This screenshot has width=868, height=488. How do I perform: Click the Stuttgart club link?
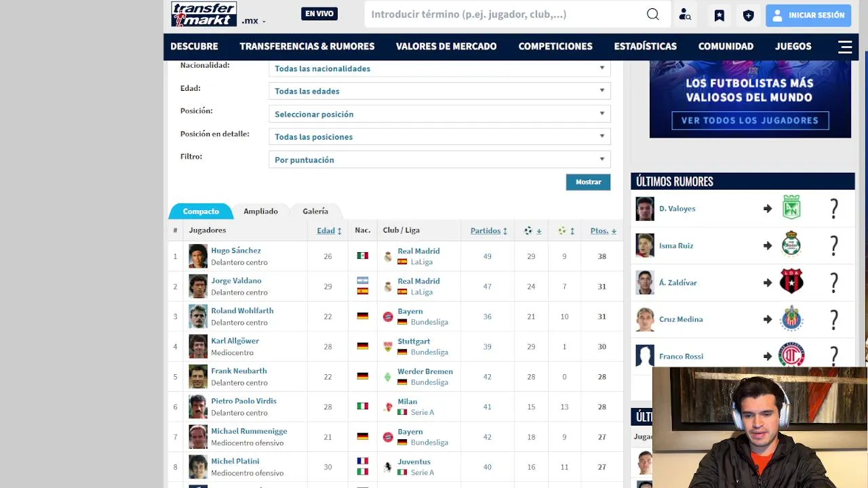pos(414,342)
